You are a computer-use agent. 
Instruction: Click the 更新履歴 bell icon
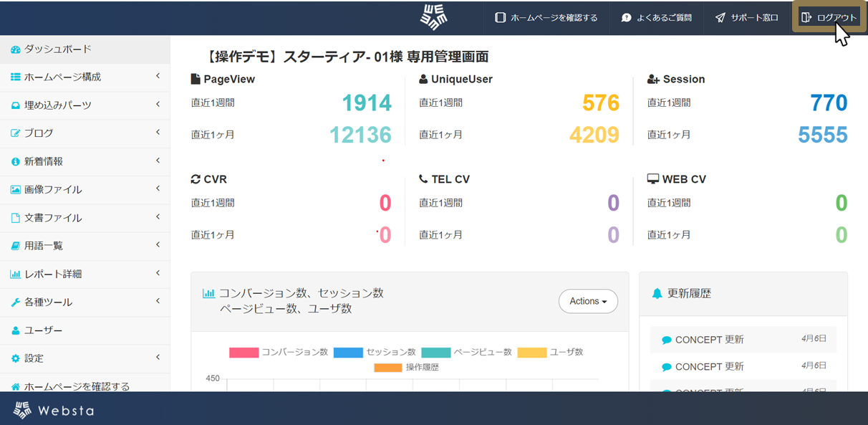655,292
